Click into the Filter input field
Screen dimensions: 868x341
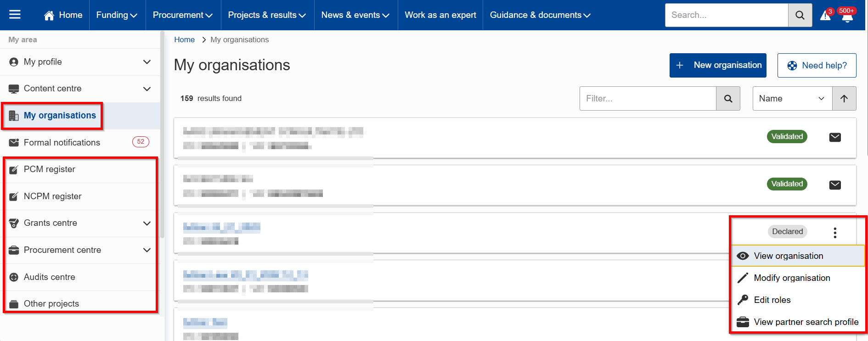point(648,99)
